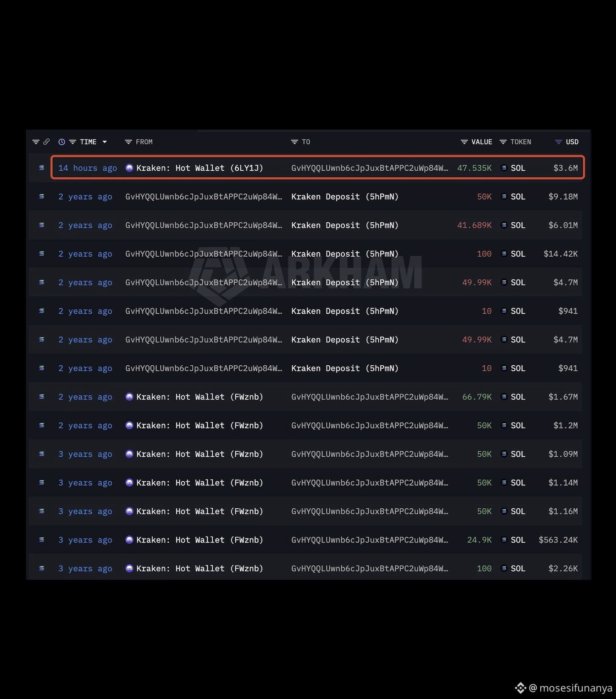Click the chain icon in the $1.2M row
This screenshot has width=616, height=699.
point(42,425)
